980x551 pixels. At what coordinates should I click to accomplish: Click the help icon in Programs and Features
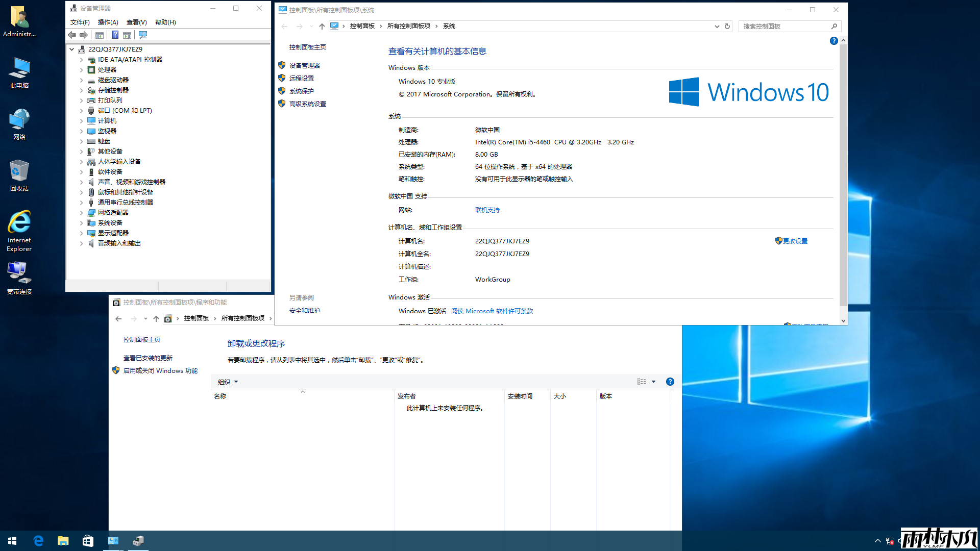670,382
